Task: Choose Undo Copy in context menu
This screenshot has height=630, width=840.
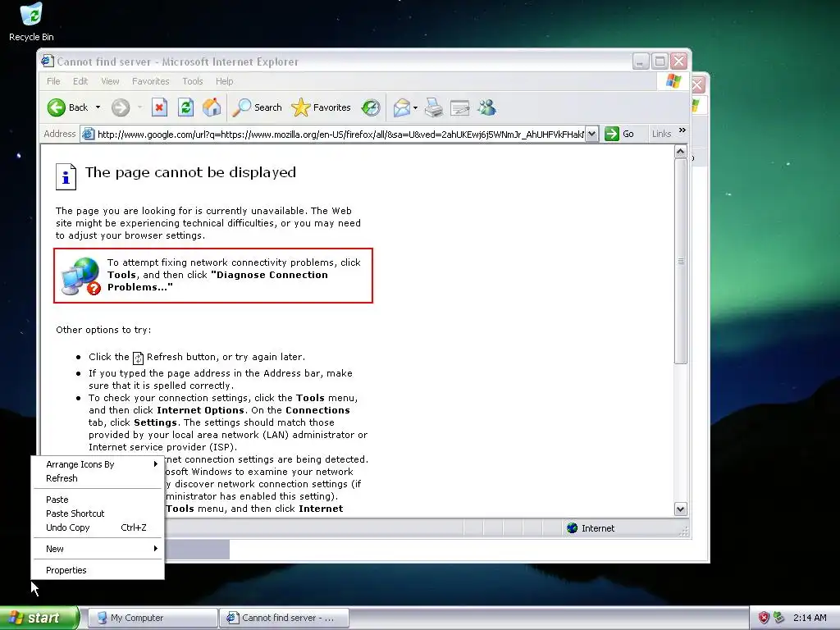Action: point(98,527)
